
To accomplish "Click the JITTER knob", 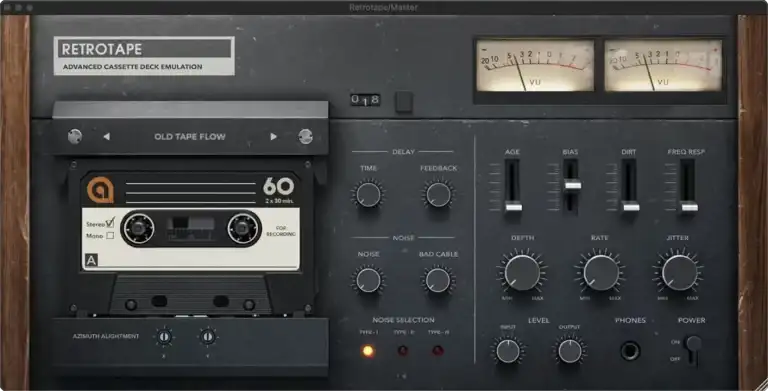I will point(679,273).
